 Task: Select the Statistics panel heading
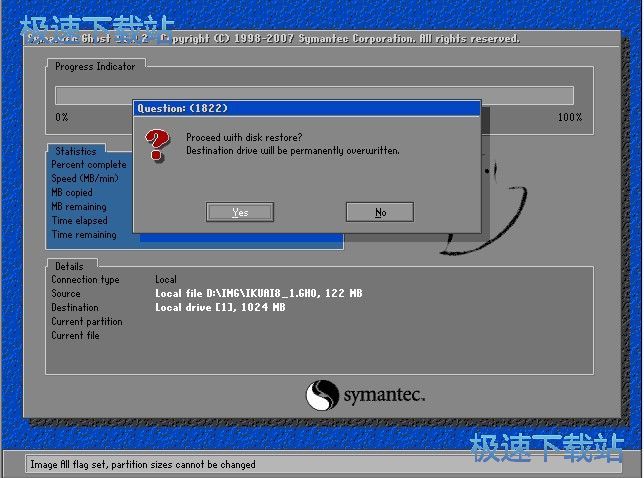[x=76, y=151]
